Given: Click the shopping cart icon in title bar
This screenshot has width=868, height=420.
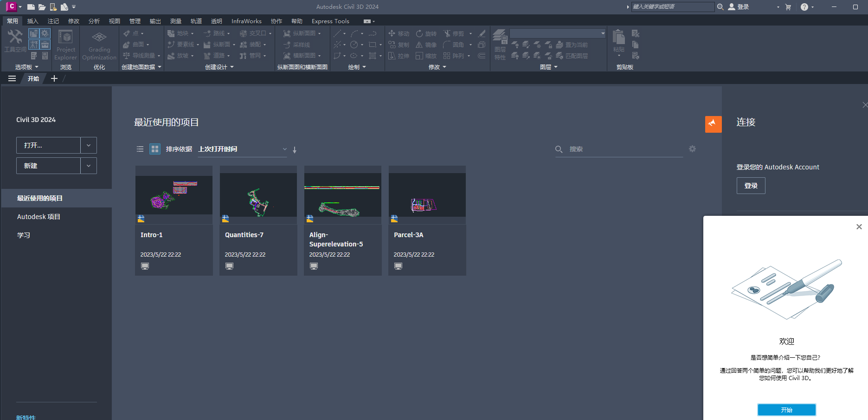Looking at the screenshot, I should (788, 7).
